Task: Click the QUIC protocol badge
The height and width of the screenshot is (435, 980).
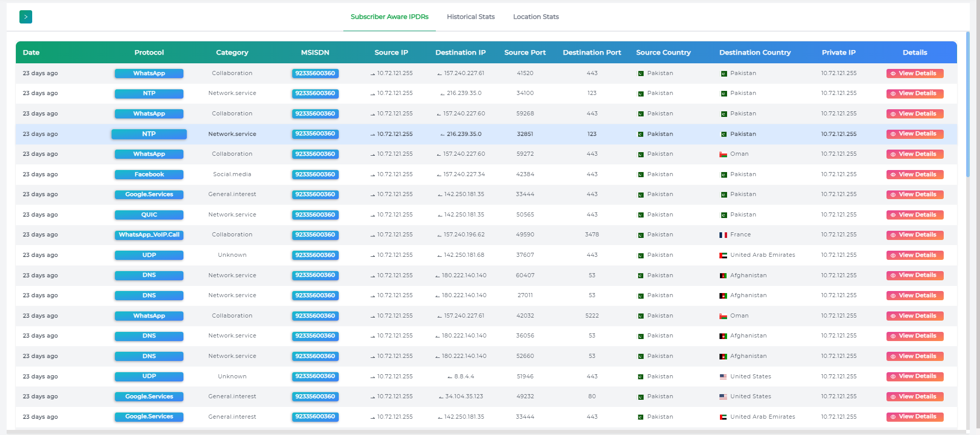Action: (149, 215)
